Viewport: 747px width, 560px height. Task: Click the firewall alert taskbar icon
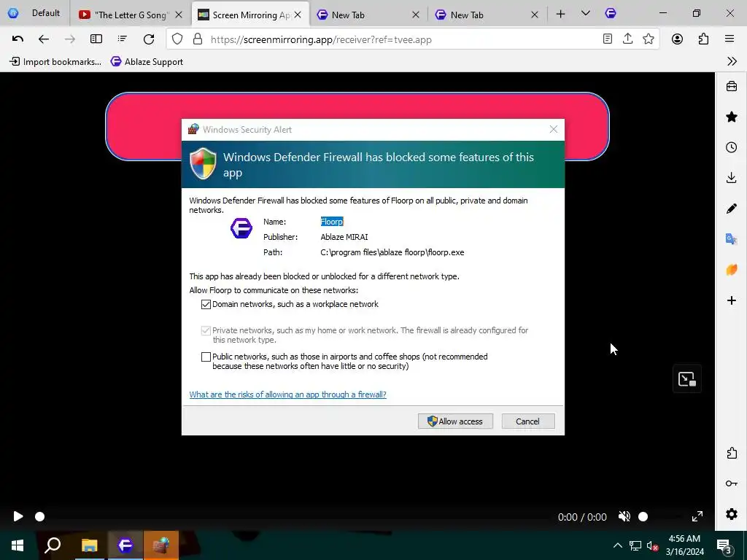tap(161, 545)
